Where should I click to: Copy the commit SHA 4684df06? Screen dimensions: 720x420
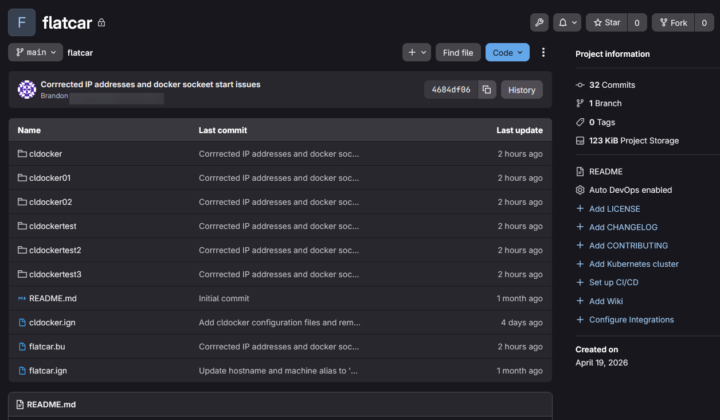coord(487,90)
